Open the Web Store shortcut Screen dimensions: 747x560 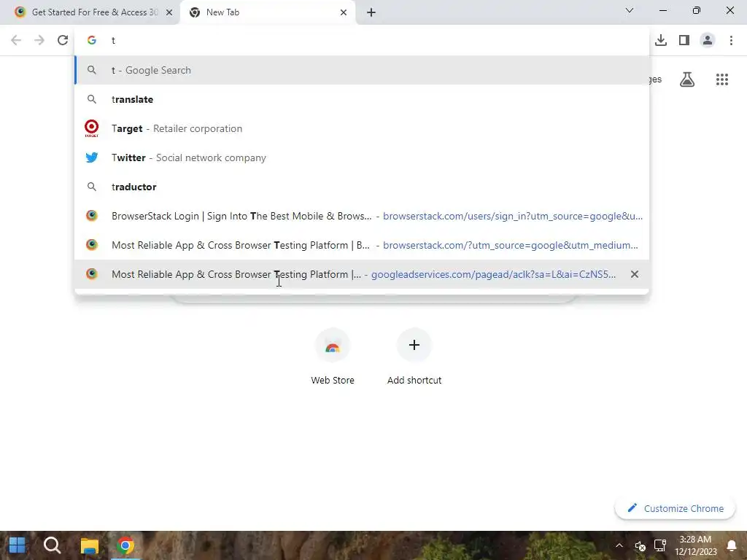tap(333, 356)
